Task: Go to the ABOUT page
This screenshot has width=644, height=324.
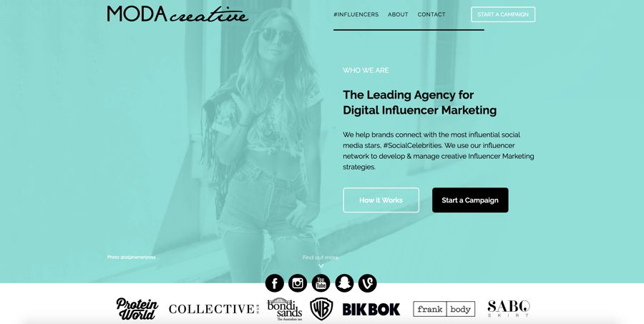Action: tap(398, 14)
